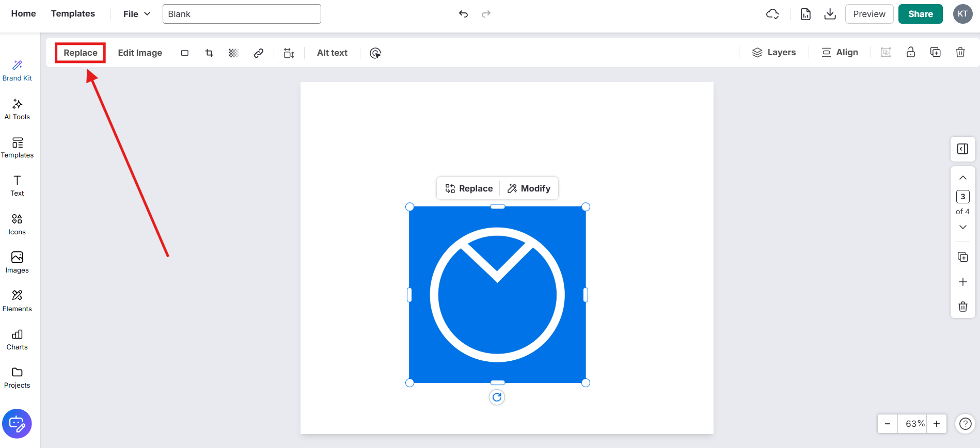Toggle the side panel collapse button

962,149
